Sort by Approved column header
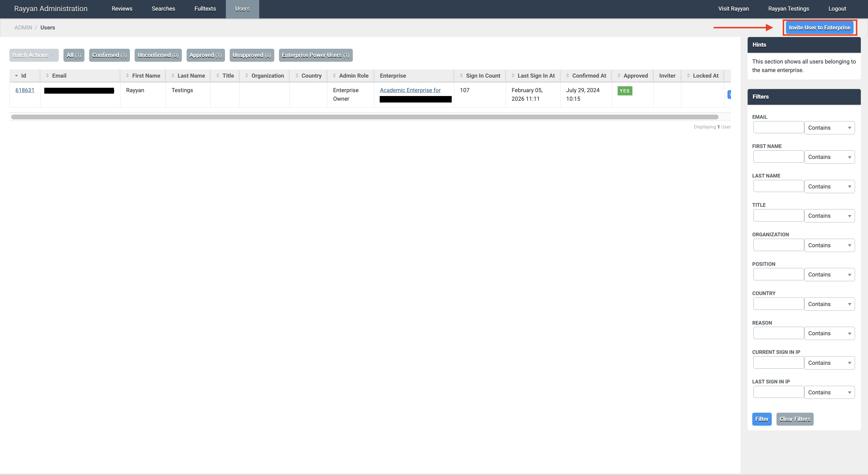Viewport: 868px width, 475px height. point(635,76)
